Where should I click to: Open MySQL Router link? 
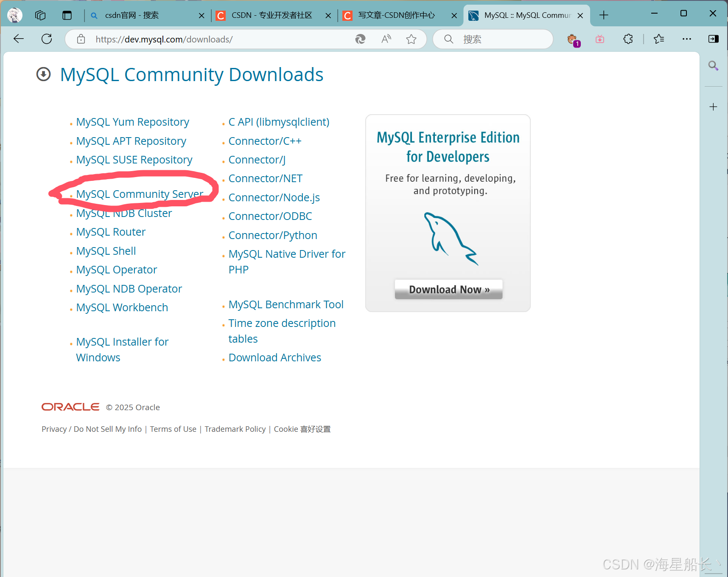coord(111,232)
